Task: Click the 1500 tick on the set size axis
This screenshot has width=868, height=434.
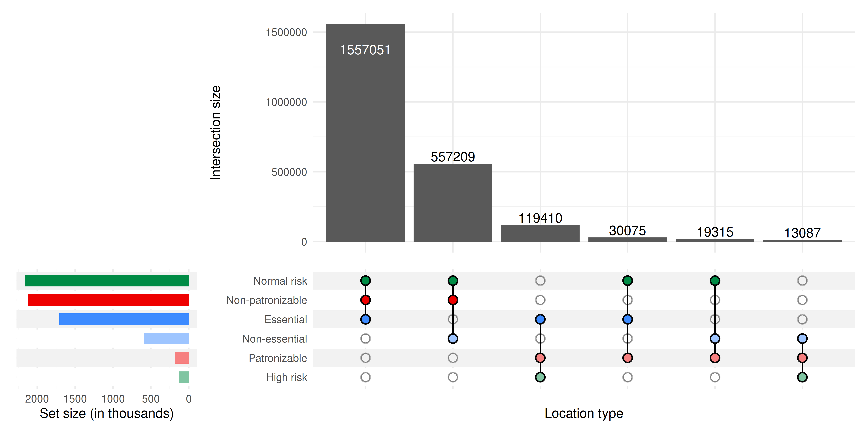Action: tap(75, 399)
